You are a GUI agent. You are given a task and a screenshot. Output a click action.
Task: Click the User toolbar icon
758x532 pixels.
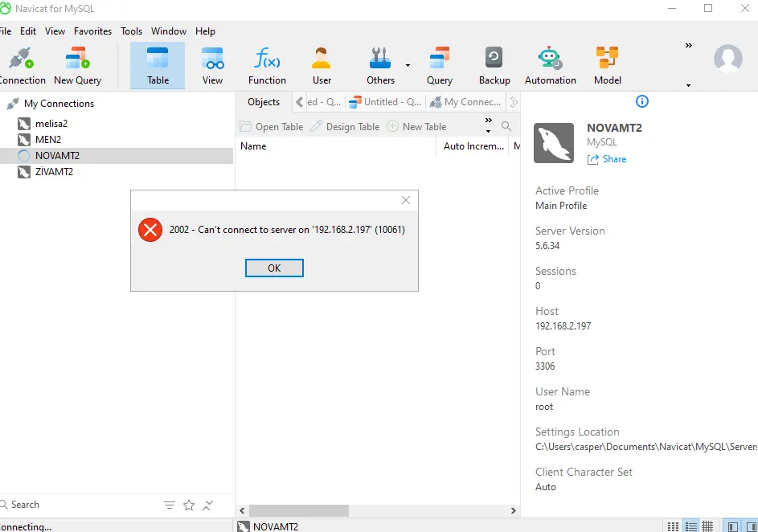[322, 66]
